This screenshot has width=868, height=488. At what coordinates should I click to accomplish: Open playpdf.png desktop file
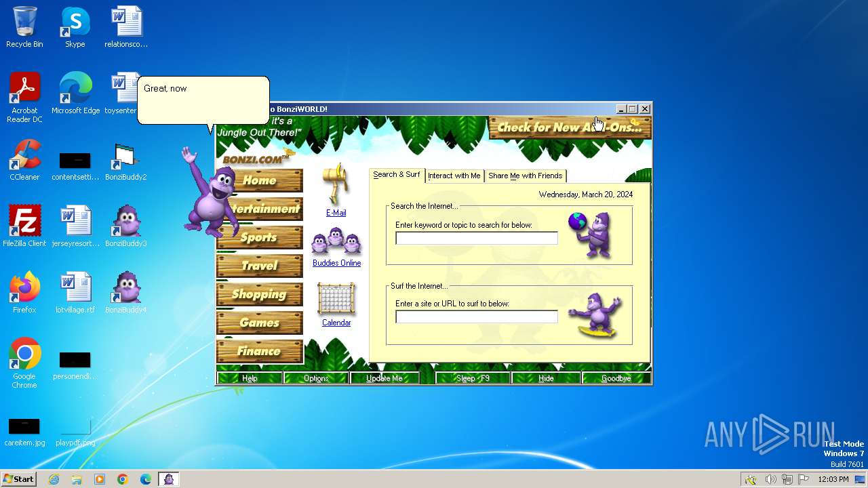[75, 432]
